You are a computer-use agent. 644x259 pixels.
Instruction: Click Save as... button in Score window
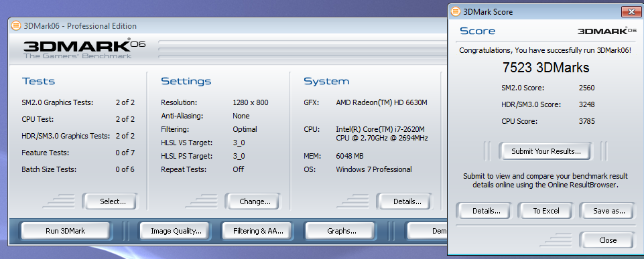tap(607, 211)
